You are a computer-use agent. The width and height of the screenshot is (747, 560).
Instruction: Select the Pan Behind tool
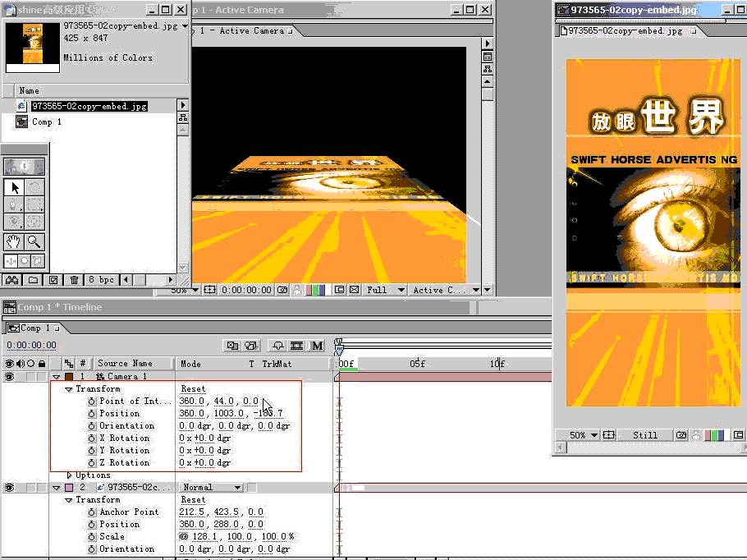34,222
